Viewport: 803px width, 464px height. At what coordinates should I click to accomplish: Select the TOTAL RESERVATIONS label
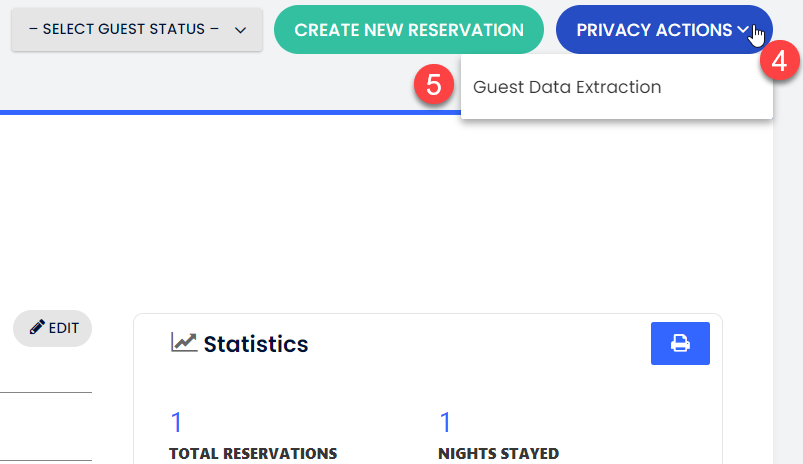point(253,454)
